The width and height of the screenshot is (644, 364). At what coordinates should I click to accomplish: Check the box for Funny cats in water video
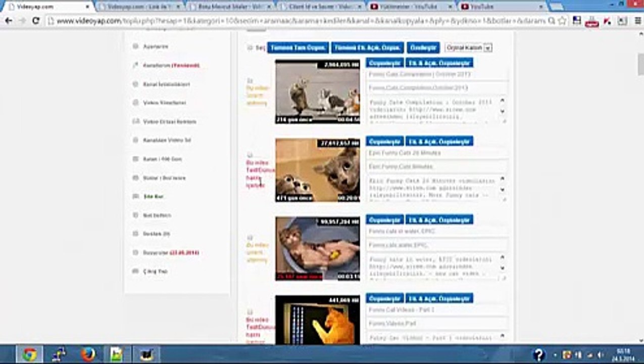point(250,237)
